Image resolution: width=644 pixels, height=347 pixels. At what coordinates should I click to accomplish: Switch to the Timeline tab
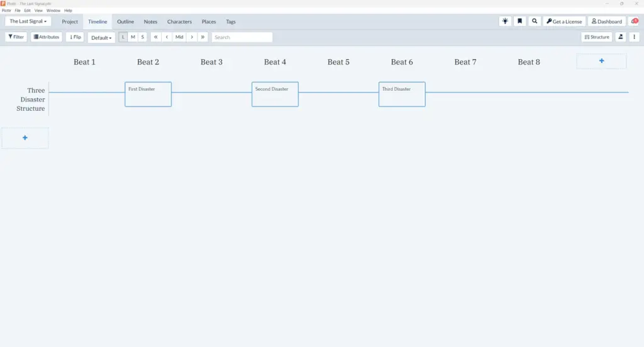(x=97, y=22)
